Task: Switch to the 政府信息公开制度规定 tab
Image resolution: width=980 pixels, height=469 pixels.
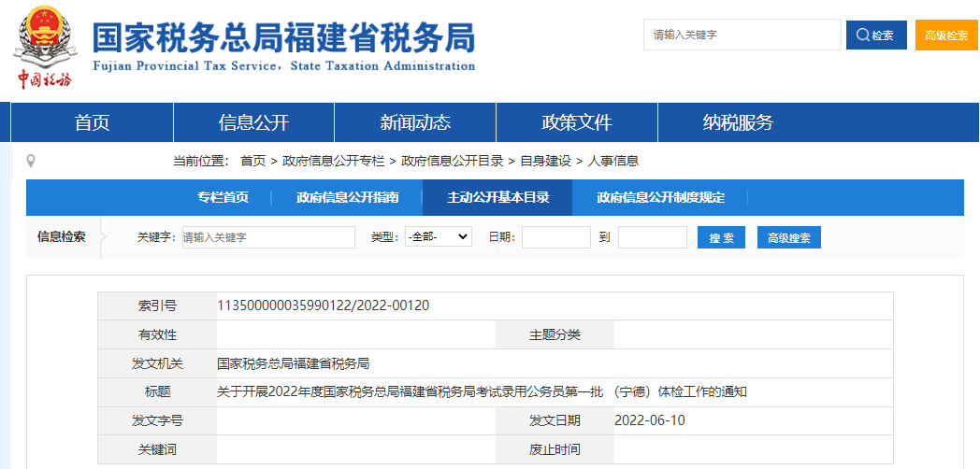Action: (660, 198)
